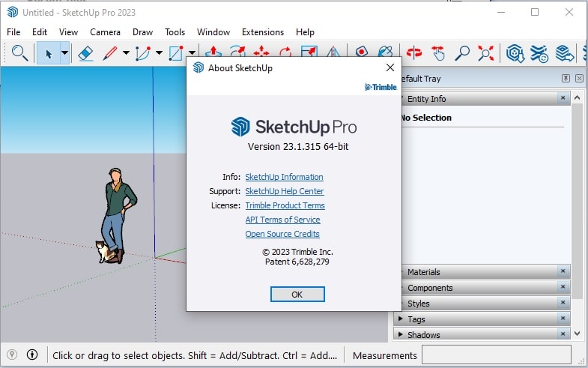Open the Draw menu

click(x=142, y=32)
